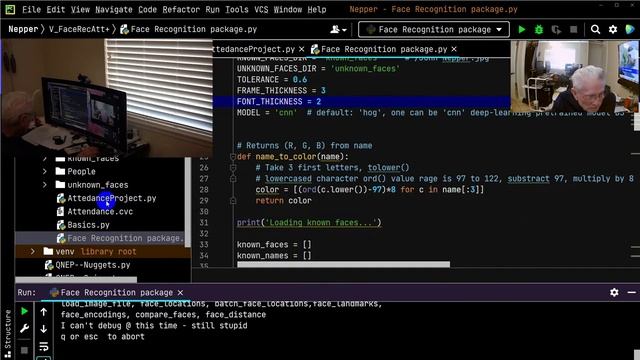Open the user account dropdown icon

point(338,29)
